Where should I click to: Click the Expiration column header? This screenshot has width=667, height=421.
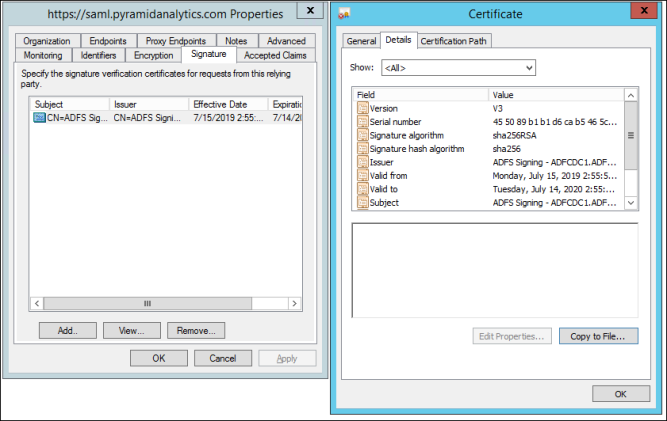click(285, 104)
